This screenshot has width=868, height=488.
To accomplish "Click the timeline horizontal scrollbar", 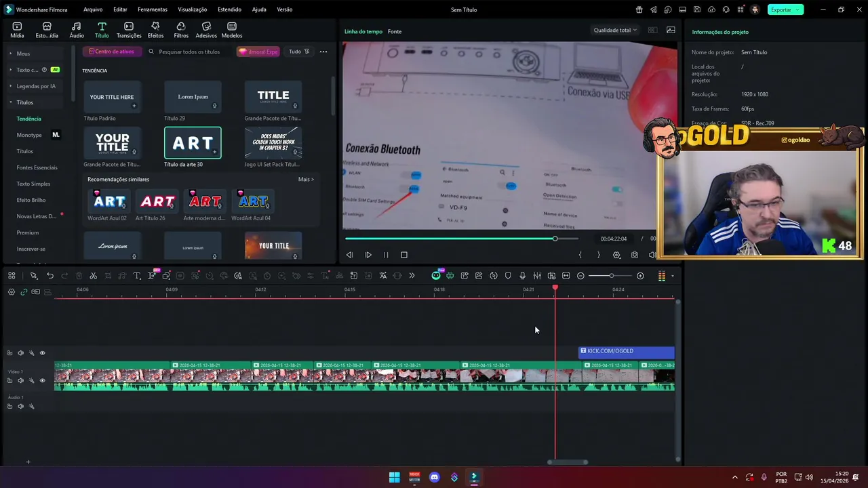I will (x=568, y=462).
